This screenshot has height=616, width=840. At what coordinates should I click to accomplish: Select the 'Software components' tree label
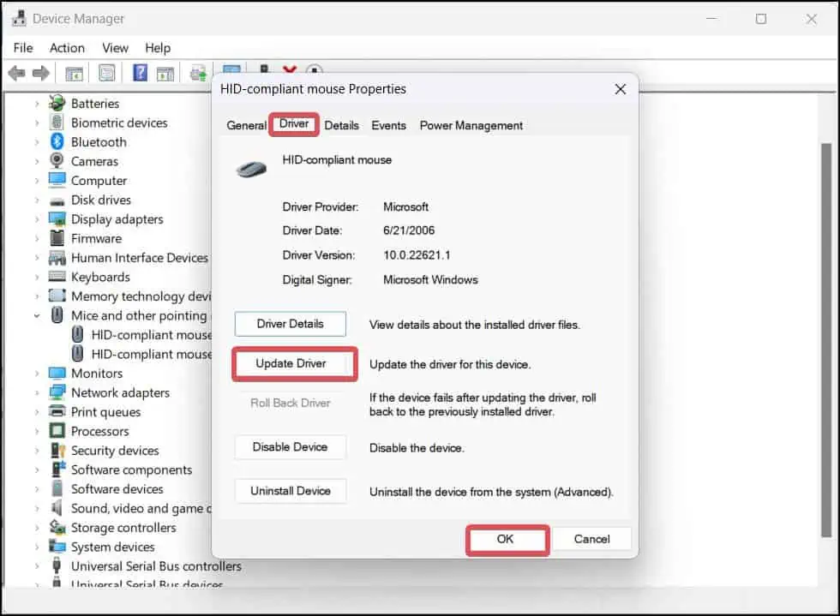(x=132, y=469)
